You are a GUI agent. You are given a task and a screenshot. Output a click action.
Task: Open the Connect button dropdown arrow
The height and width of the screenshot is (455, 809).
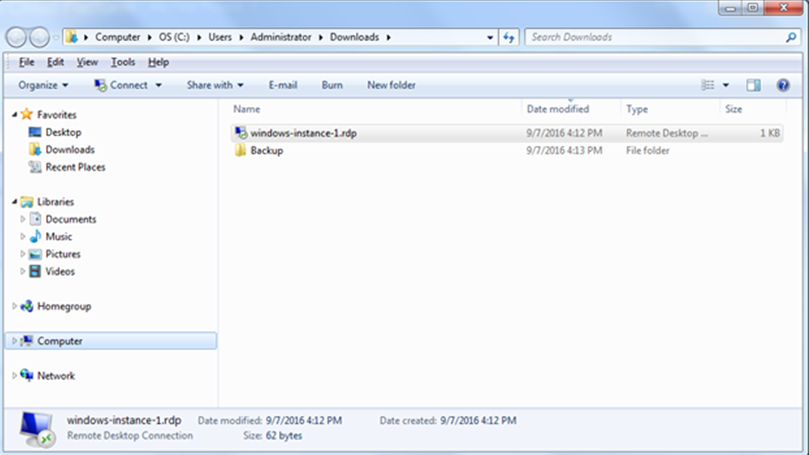pyautogui.click(x=158, y=85)
